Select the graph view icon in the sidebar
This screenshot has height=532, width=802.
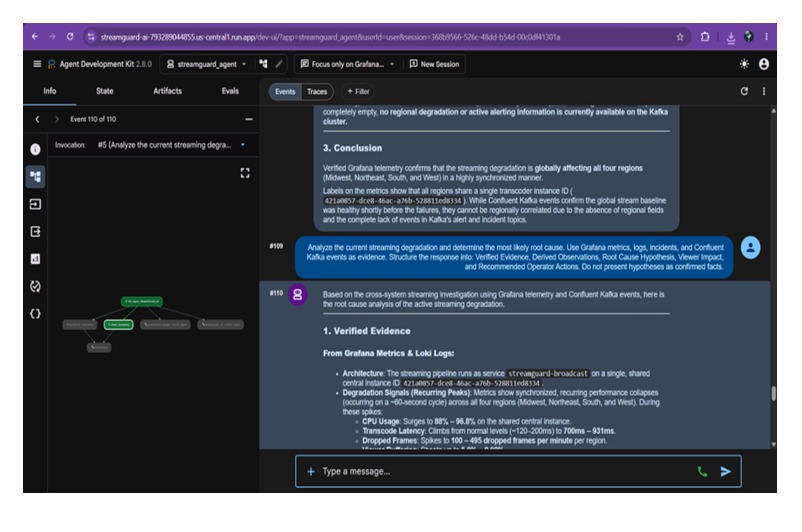[35, 176]
